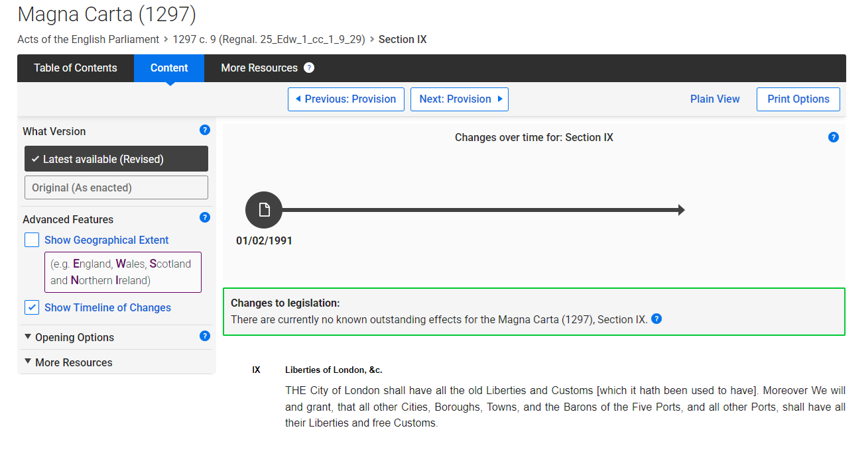Image resolution: width=868 pixels, height=465 pixels.
Task: Click Section IX breadcrumb text
Action: 403,39
